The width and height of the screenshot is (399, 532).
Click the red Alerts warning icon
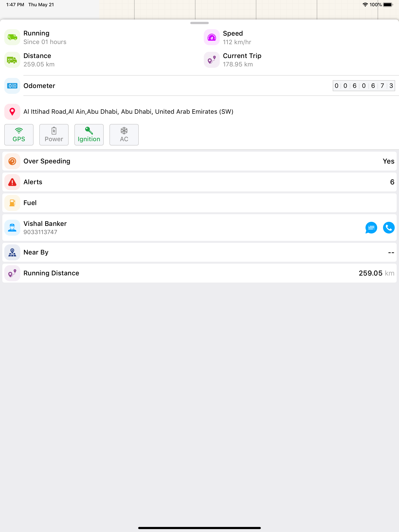tap(12, 182)
